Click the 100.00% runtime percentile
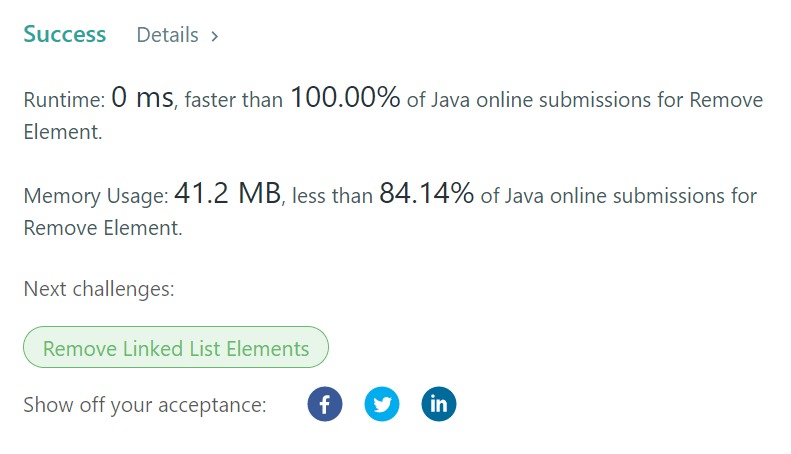791x454 pixels. click(x=345, y=99)
